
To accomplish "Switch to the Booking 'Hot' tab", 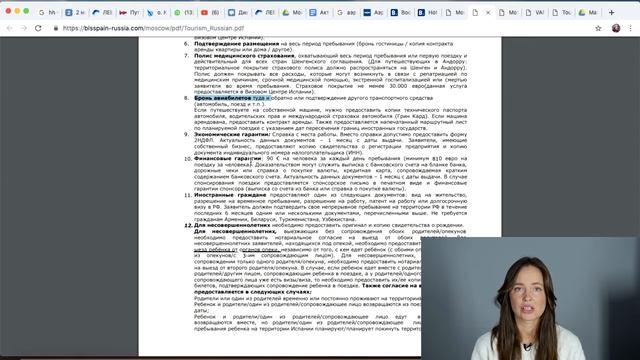I will [x=428, y=13].
